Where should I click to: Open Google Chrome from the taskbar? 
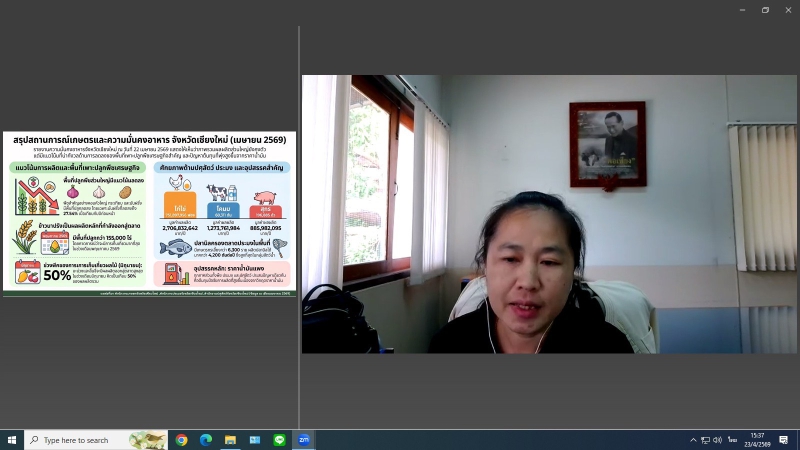click(x=182, y=440)
